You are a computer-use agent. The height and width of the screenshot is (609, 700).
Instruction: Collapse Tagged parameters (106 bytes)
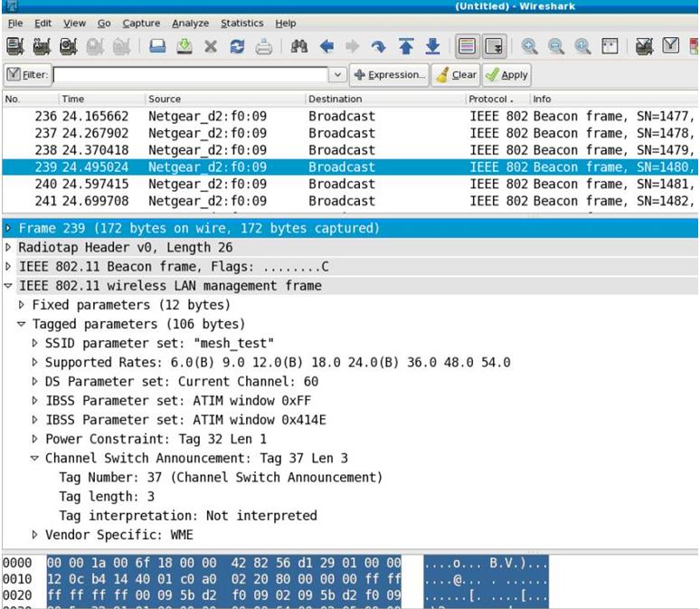point(22,324)
